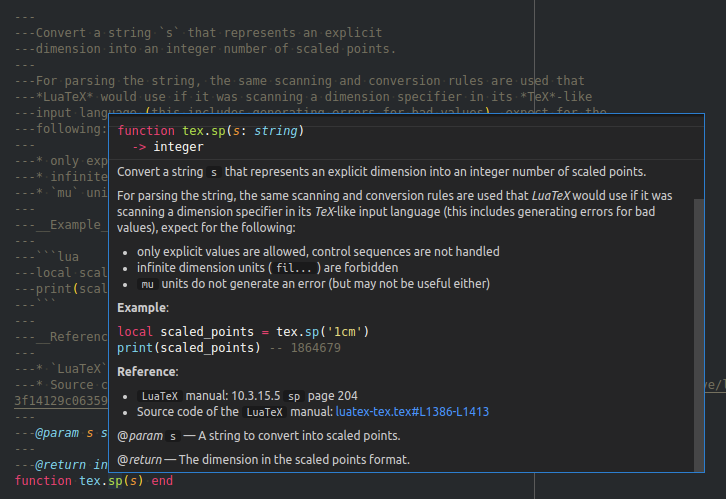
Task: Click 'integer' return type in popup
Action: pyautogui.click(x=178, y=147)
